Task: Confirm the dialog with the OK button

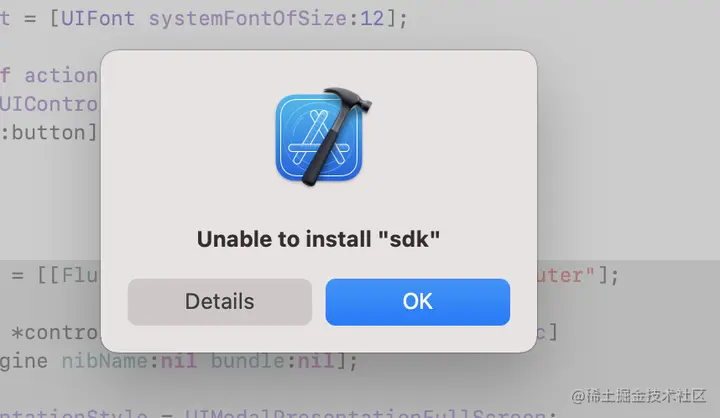Action: [417, 302]
